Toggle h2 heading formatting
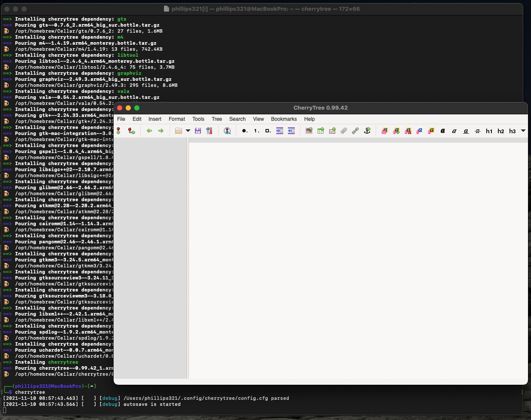The image size is (531, 420). pos(501,131)
